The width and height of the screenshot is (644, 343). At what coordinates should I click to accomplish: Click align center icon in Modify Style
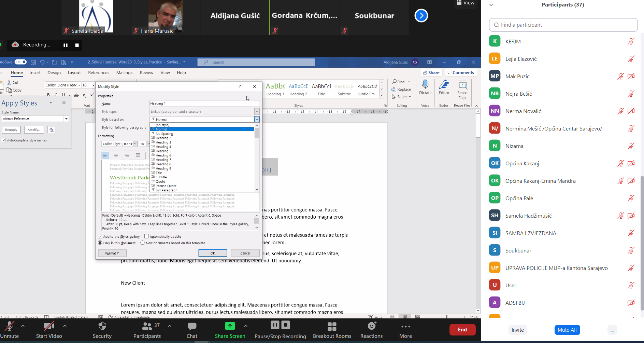pos(116,155)
